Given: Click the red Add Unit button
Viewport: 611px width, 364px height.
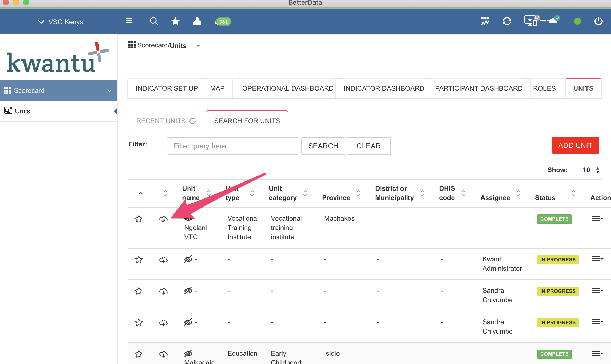Looking at the screenshot, I should [x=575, y=146].
